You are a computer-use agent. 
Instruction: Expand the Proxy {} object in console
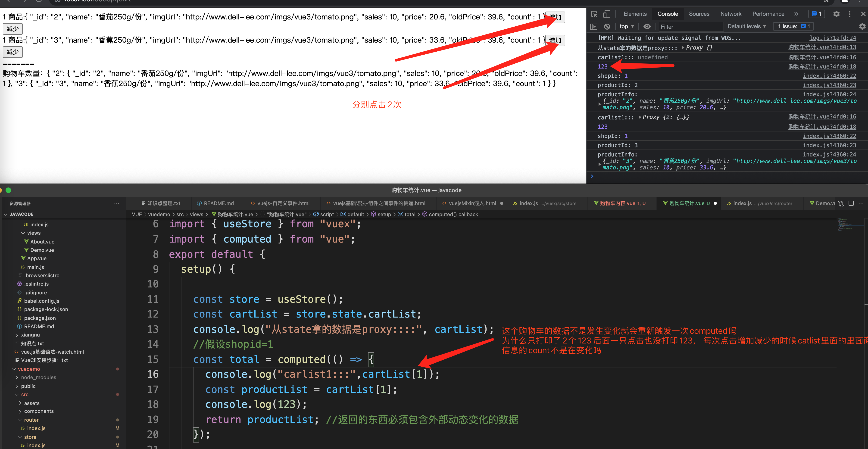683,47
